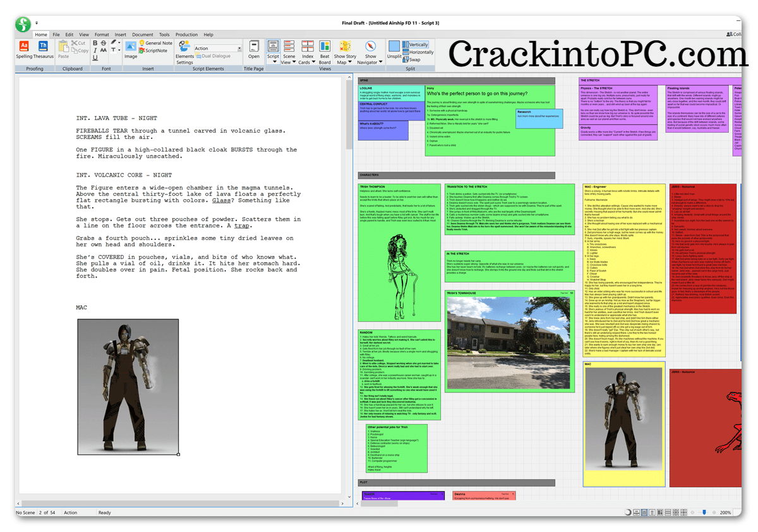Select the TRISH THOMPSON character card
Viewport: 758px width, 532px height.
(x=400, y=252)
